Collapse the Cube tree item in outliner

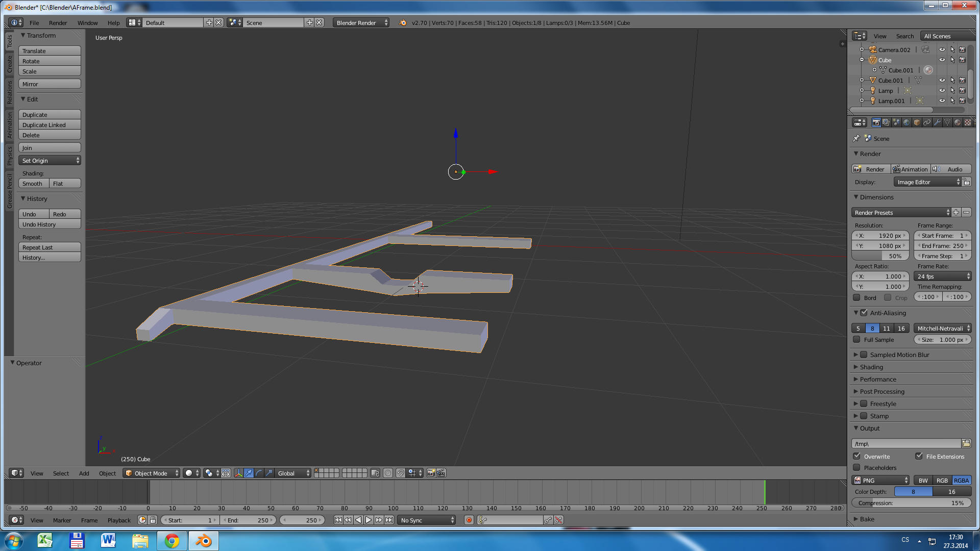(862, 60)
